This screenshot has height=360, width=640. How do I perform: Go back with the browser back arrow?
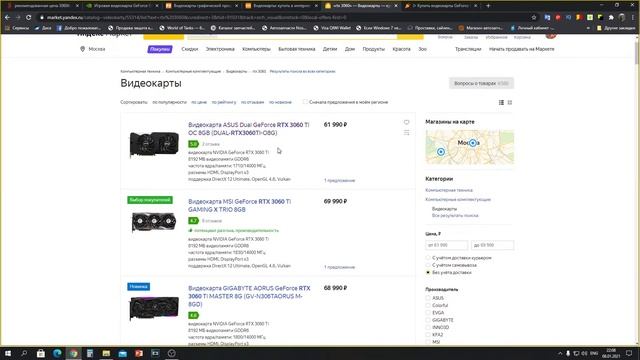tap(7, 18)
